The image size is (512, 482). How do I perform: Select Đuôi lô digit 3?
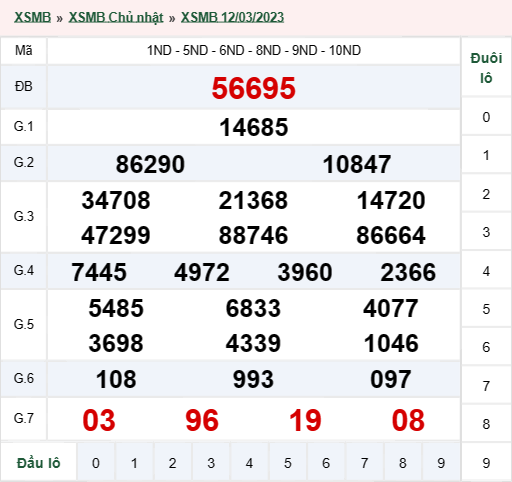pyautogui.click(x=486, y=232)
